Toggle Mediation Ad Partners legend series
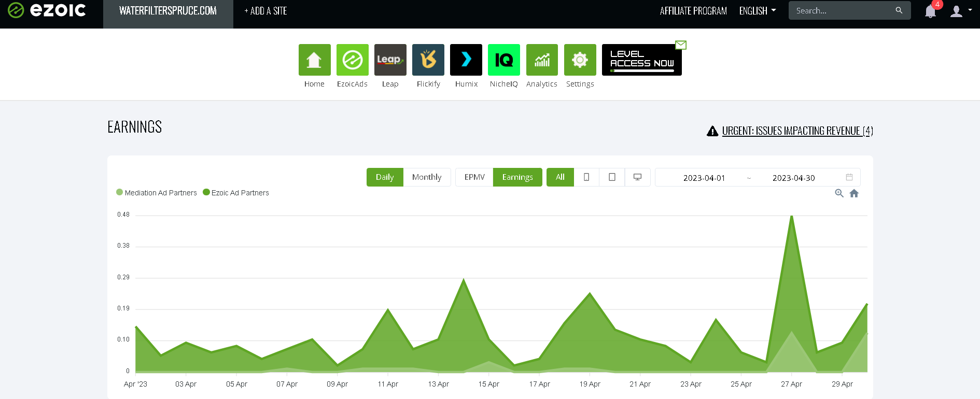980x399 pixels. point(157,193)
